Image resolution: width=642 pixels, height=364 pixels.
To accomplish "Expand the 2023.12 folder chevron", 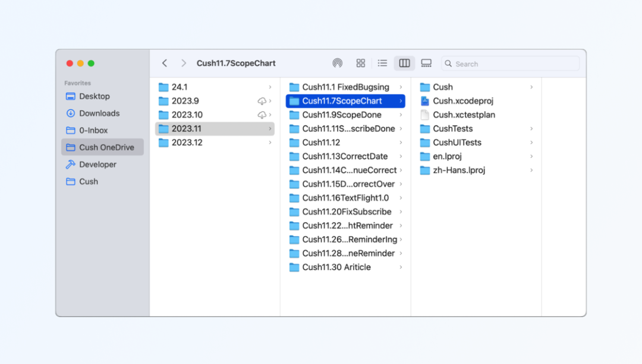I will [270, 143].
